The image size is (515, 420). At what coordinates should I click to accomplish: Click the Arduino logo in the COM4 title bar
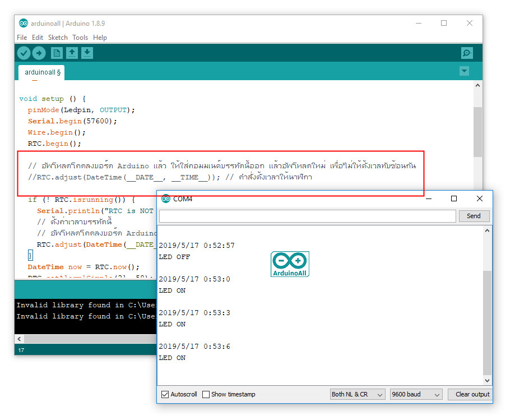[166, 199]
